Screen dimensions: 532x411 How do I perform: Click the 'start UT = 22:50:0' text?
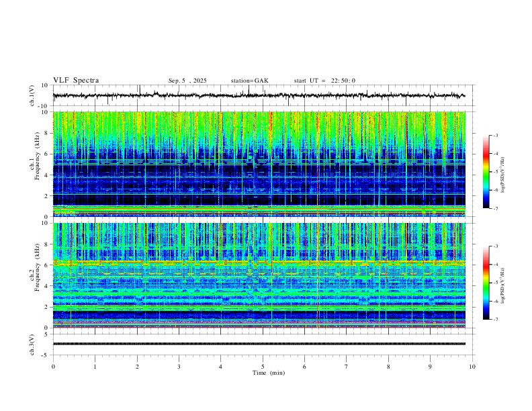coord(324,81)
